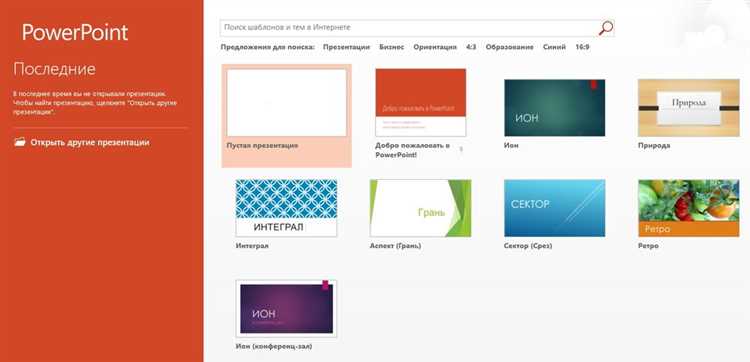
Task: Choose the Интеграл patterned theme thumbnail
Action: [287, 208]
